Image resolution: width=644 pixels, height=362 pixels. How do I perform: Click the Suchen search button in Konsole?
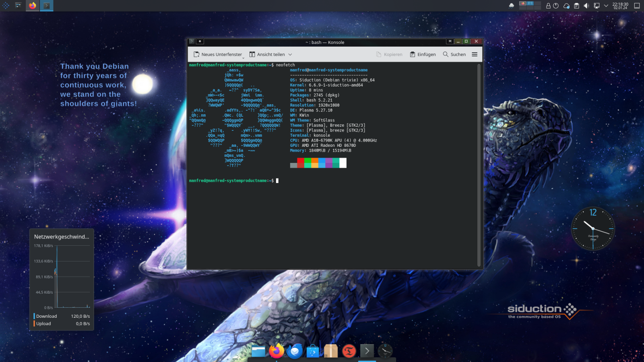pos(454,54)
